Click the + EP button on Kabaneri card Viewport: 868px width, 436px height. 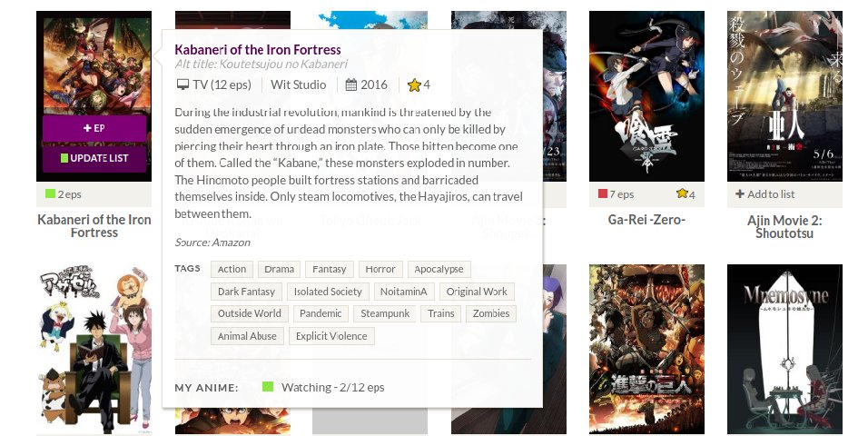pyautogui.click(x=94, y=128)
